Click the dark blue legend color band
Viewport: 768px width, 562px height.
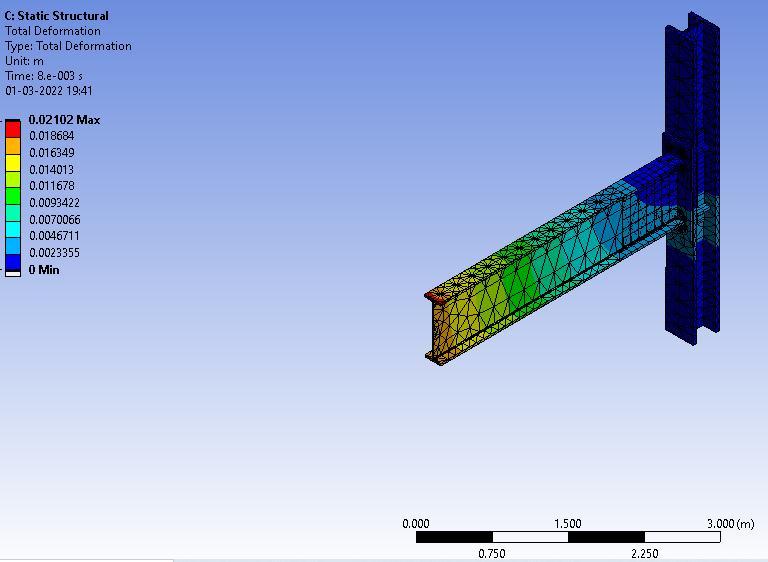click(x=13, y=262)
